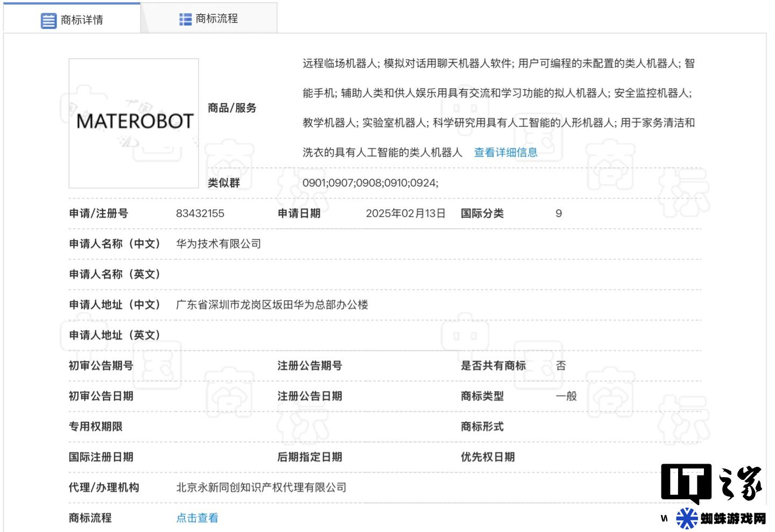
Task: Click the 注册公告期号 label
Action: tap(310, 366)
